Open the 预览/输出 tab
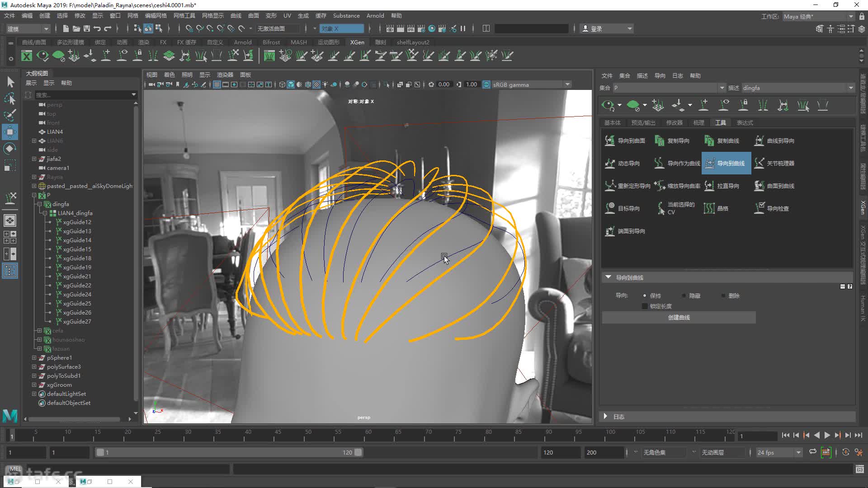Viewport: 868px width, 488px height. click(643, 122)
